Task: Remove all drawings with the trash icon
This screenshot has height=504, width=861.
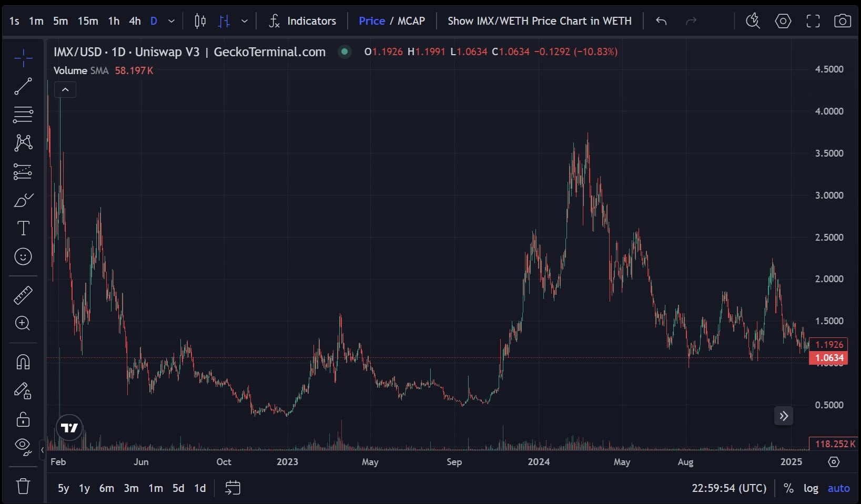Action: click(23, 486)
